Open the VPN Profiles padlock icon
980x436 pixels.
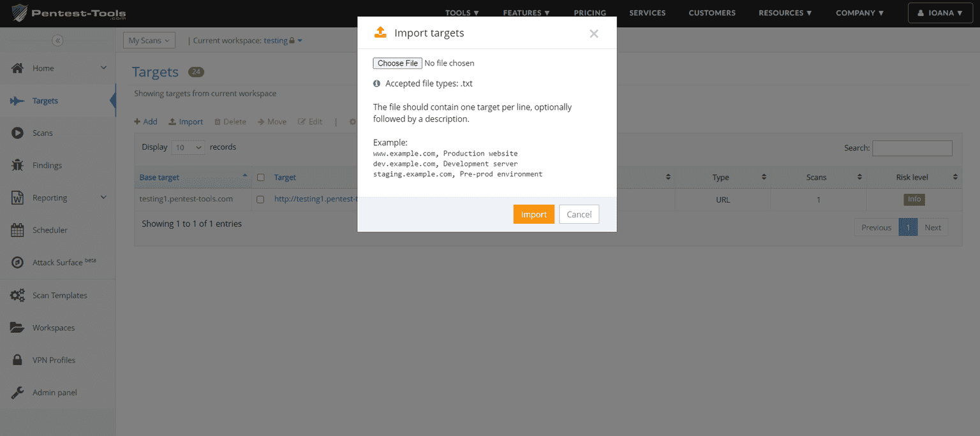click(x=17, y=360)
